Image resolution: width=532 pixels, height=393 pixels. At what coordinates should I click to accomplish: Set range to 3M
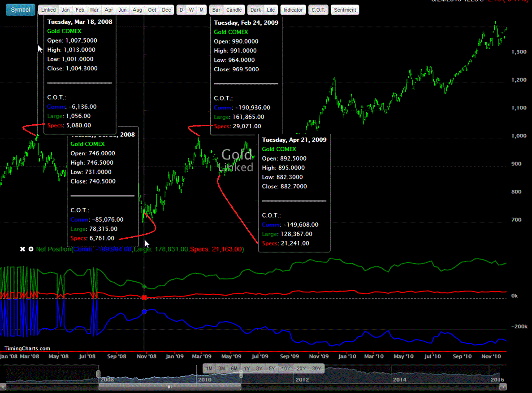(x=221, y=368)
